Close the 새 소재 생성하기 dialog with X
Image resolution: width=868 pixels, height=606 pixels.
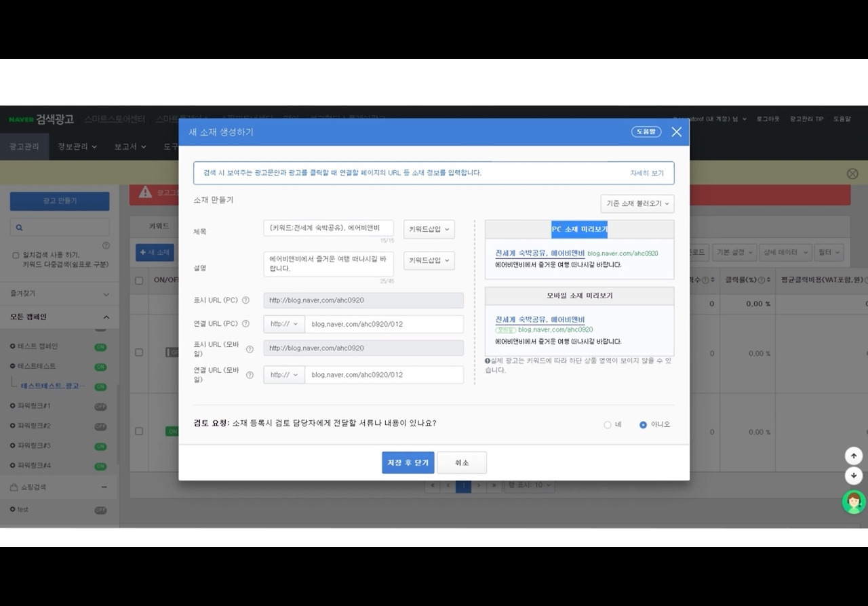click(676, 132)
